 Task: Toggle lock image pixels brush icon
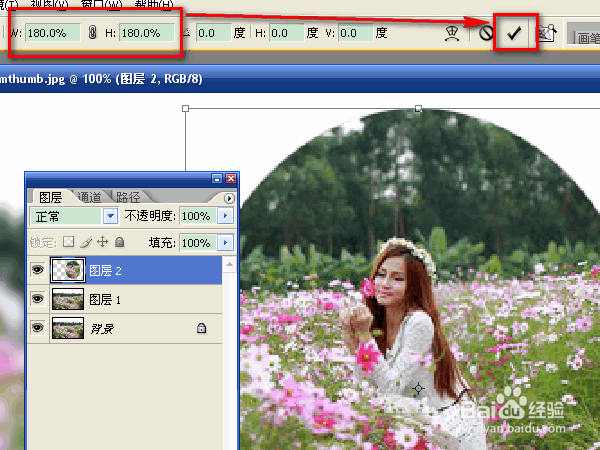tap(86, 242)
